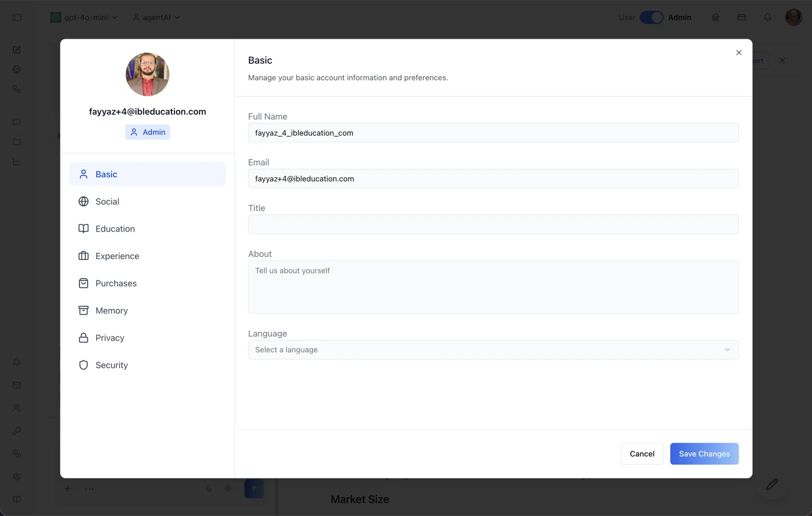Click the plus icon in chat input
Viewport: 812px width, 516px height.
tap(67, 489)
